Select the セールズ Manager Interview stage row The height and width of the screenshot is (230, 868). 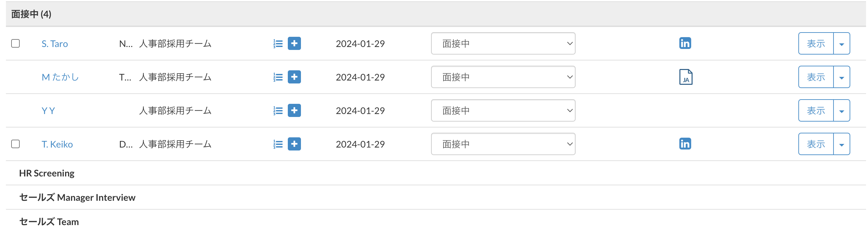pos(77,197)
